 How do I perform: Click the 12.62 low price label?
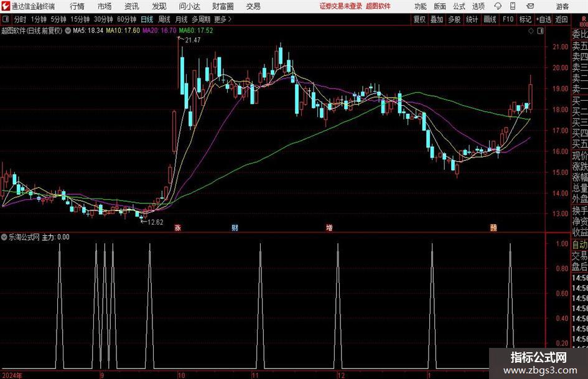click(156, 222)
